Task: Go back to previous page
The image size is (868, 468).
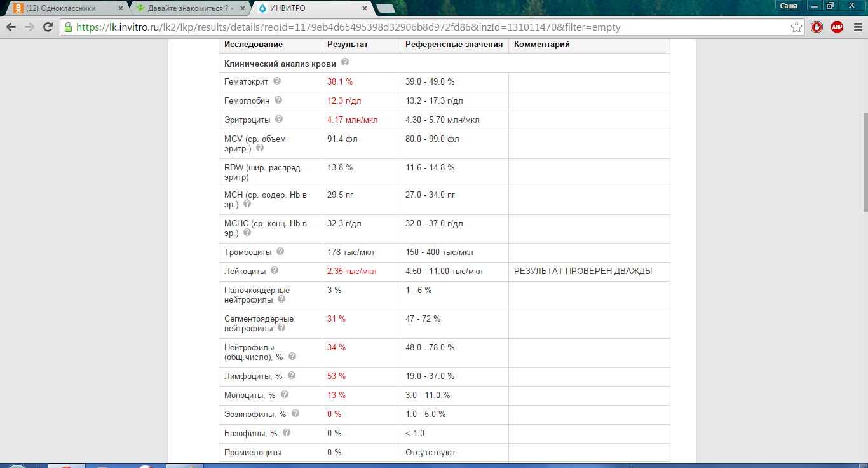Action: (x=11, y=27)
